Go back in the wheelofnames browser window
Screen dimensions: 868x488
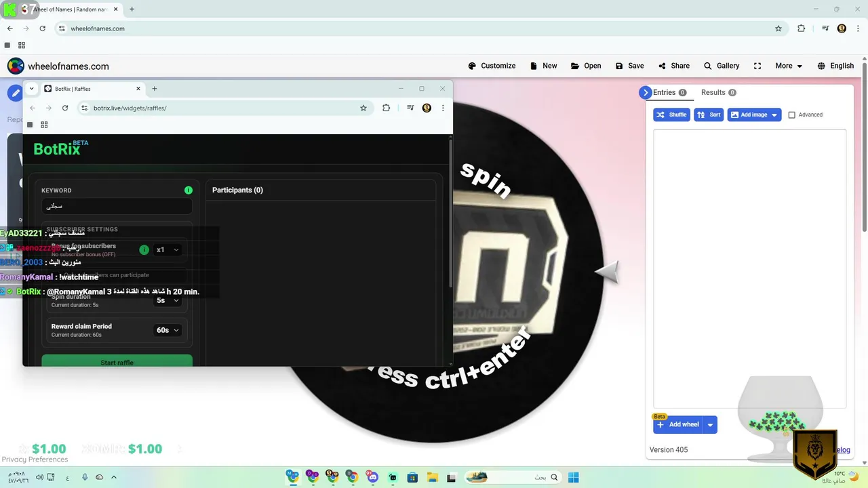(9, 28)
